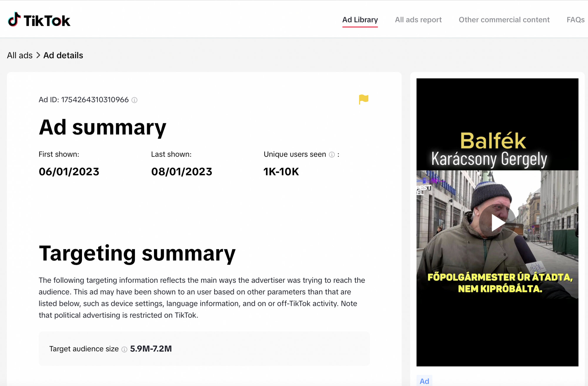Click the First shown date 06/01/2023

pos(69,172)
